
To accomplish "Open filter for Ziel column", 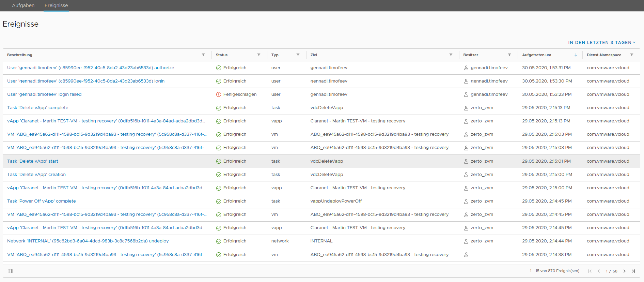I will coord(451,55).
